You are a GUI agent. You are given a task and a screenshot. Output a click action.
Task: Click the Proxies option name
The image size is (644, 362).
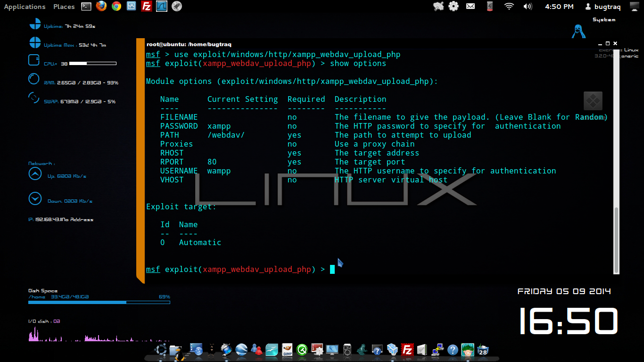[x=177, y=144]
